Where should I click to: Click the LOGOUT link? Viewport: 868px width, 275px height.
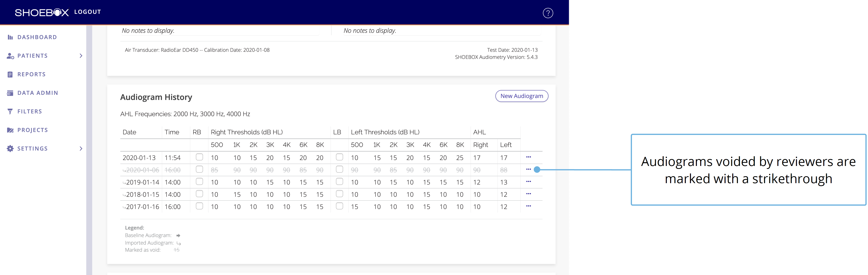coord(88,12)
